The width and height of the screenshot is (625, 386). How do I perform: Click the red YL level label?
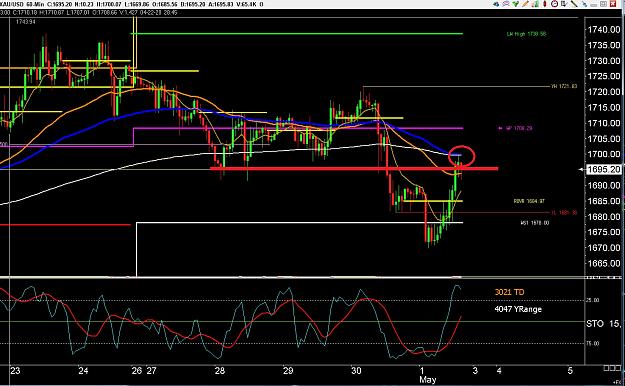tap(564, 213)
